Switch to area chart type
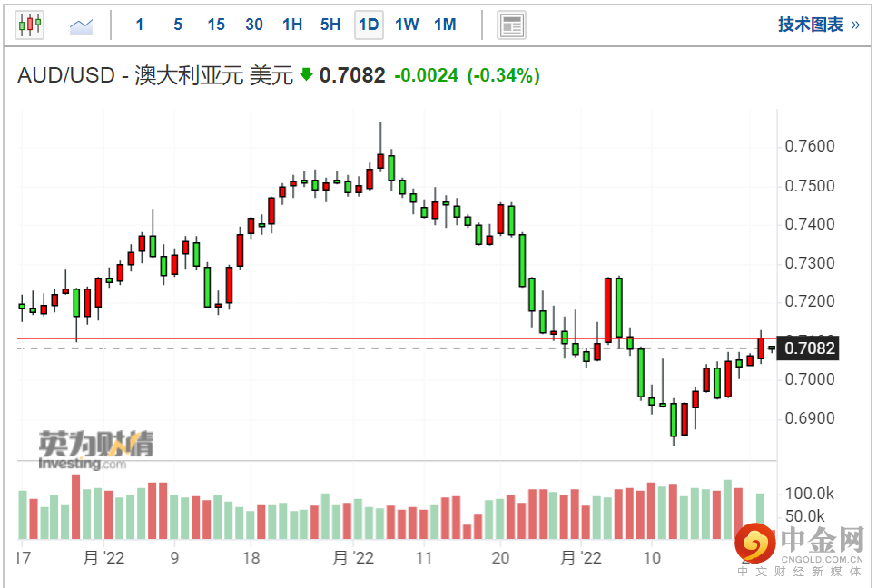 (x=82, y=25)
